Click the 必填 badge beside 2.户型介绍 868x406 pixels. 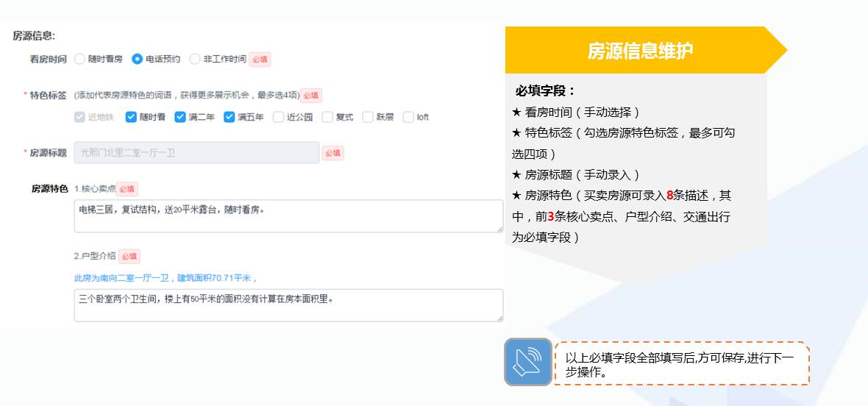(129, 256)
